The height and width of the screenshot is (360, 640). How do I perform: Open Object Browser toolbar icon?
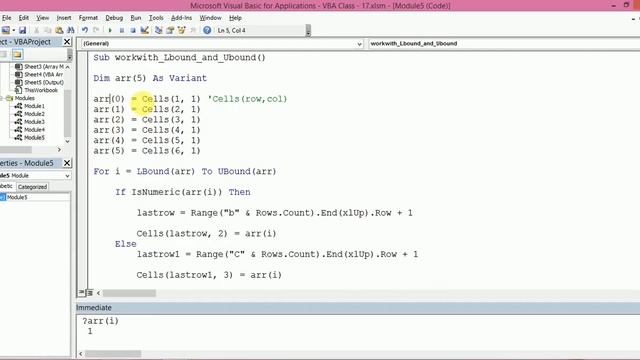pos(182,30)
